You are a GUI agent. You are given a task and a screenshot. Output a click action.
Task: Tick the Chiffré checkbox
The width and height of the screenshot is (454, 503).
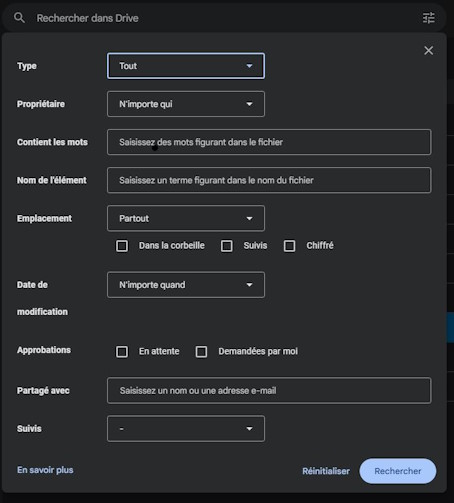pyautogui.click(x=289, y=246)
